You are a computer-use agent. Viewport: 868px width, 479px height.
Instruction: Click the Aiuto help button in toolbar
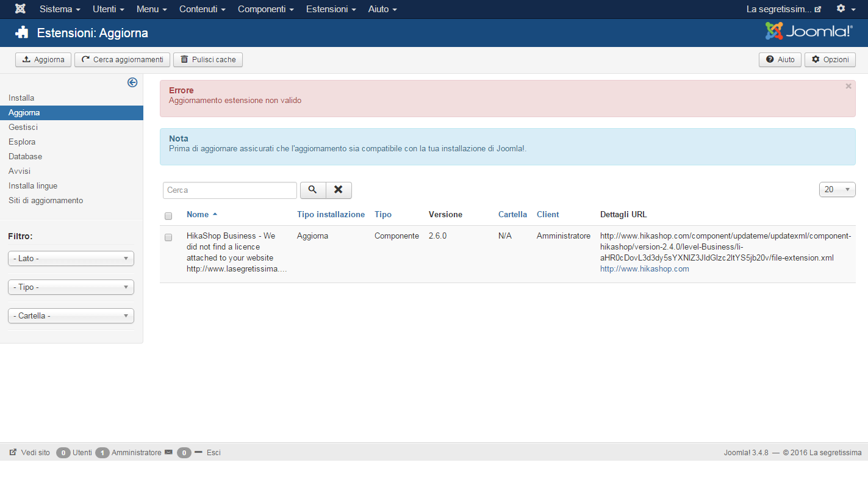pyautogui.click(x=780, y=60)
